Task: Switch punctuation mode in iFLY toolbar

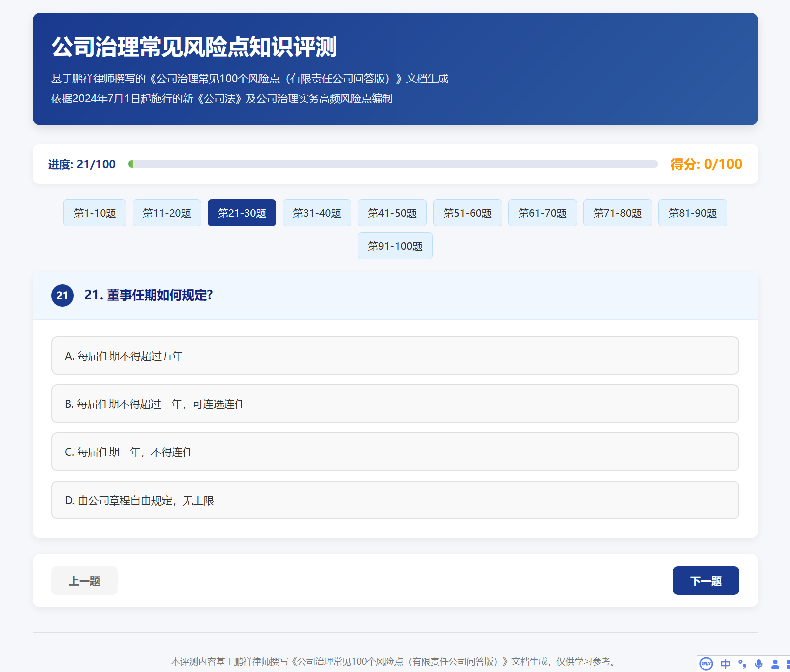Action: [x=742, y=664]
